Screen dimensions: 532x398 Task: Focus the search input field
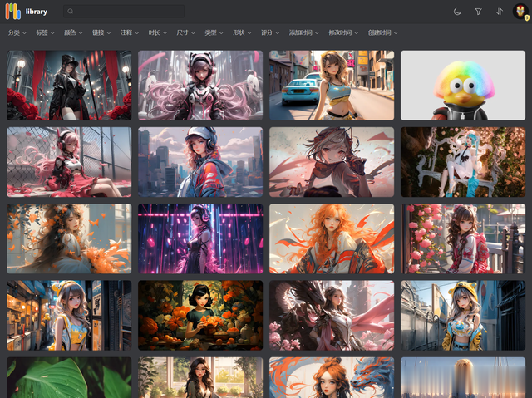124,11
